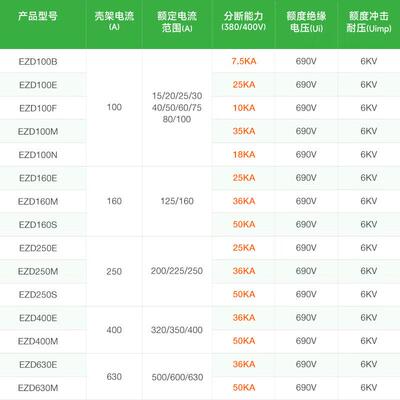Screen dimensions: 400x400
Task: Click the 10KA breaking capacity value
Action: [244, 108]
